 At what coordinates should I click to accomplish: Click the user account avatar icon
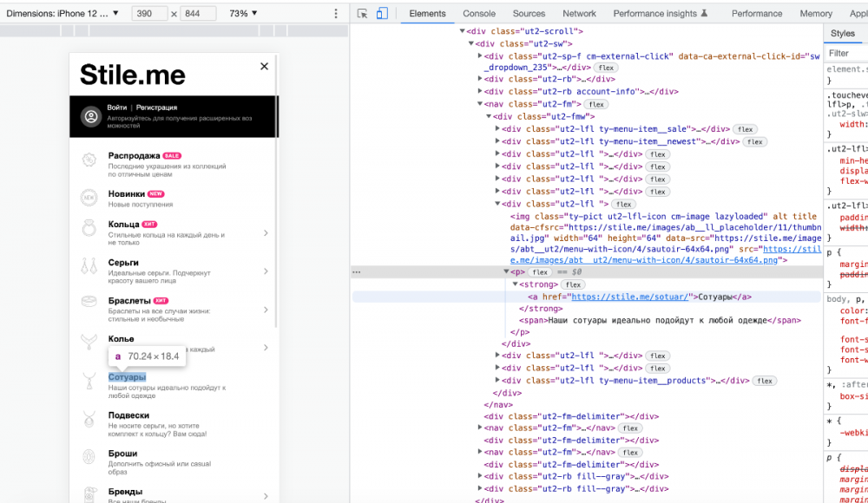pyautogui.click(x=90, y=116)
